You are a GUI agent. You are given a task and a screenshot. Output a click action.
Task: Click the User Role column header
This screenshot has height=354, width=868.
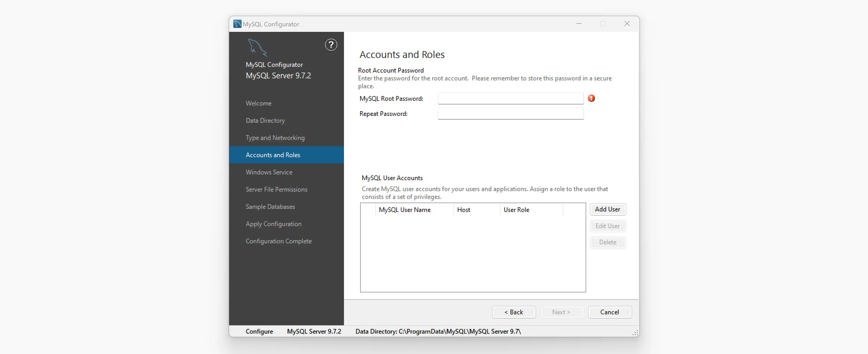coord(531,210)
